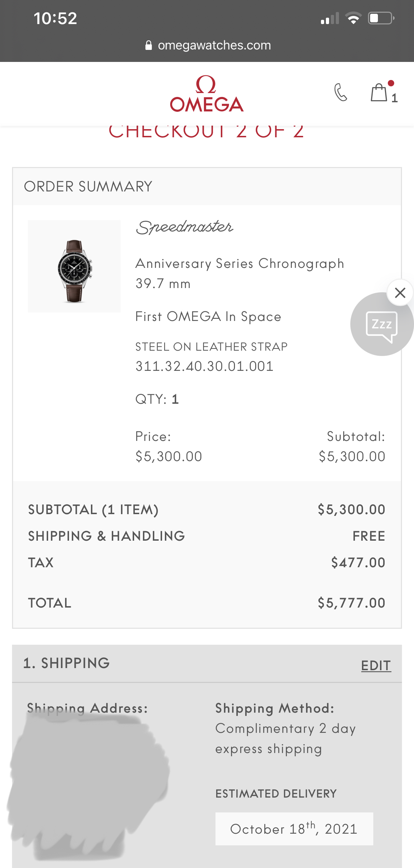Tap the Speedmaster product title
Image resolution: width=414 pixels, height=868 pixels.
click(184, 228)
